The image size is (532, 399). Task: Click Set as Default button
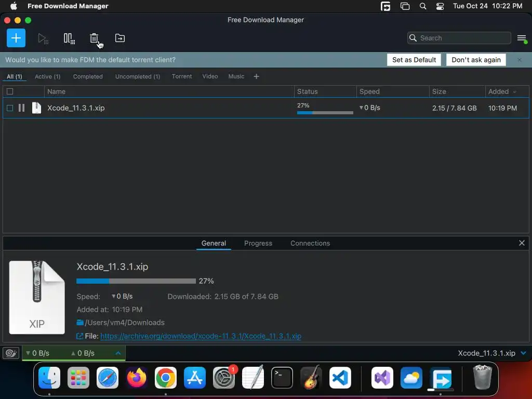tap(414, 60)
